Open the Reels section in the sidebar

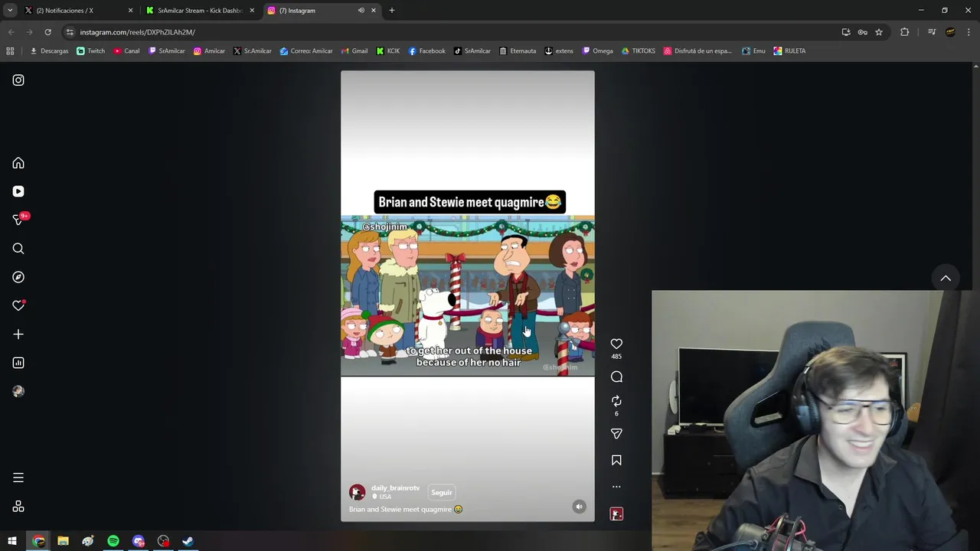point(18,191)
